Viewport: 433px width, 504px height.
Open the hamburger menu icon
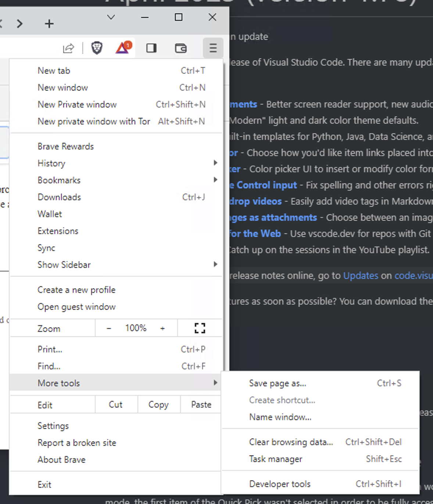point(213,48)
